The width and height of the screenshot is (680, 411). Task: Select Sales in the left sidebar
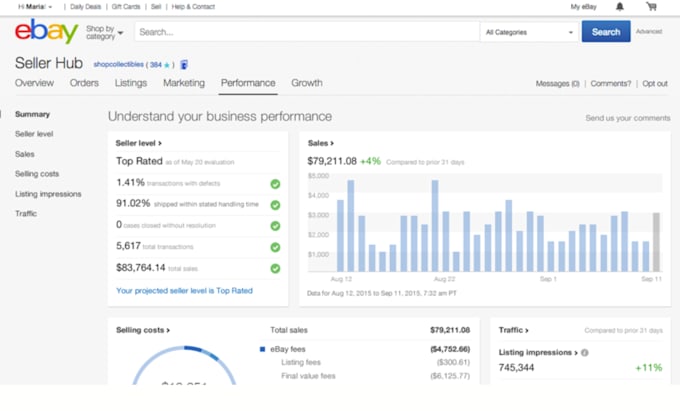(25, 154)
